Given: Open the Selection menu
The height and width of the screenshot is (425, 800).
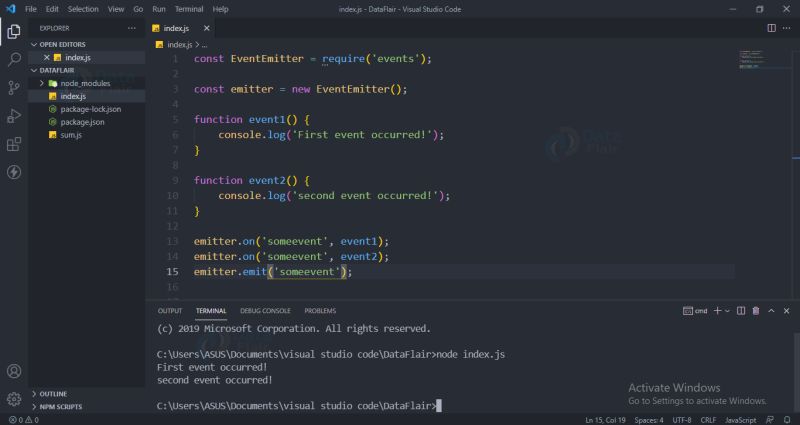Looking at the screenshot, I should pos(83,9).
